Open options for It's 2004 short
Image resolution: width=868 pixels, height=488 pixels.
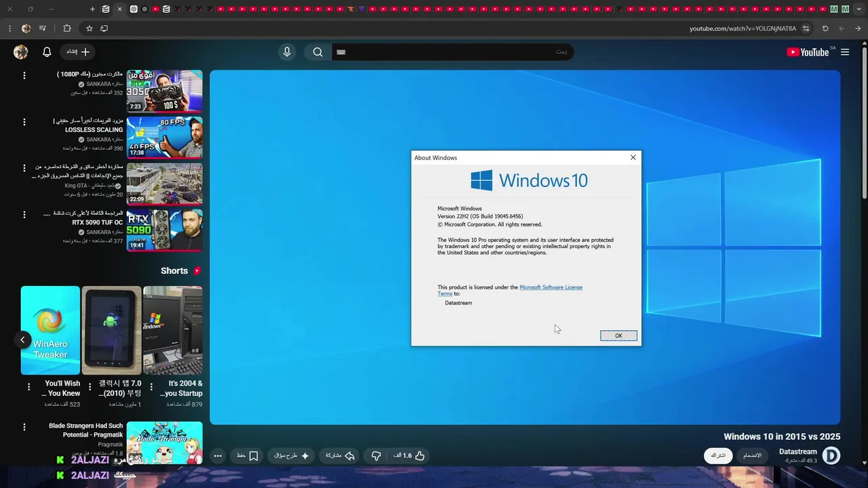click(x=150, y=387)
